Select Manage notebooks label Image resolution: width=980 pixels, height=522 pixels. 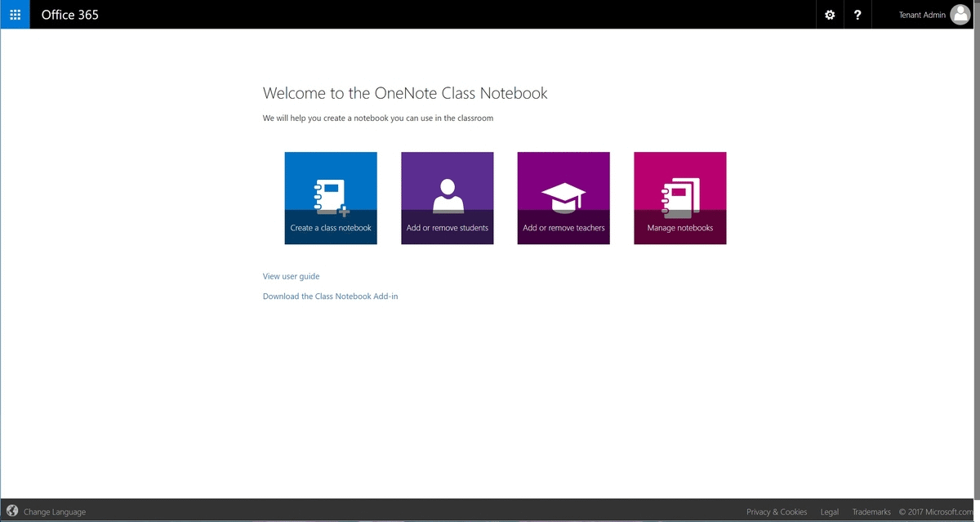[x=680, y=228]
